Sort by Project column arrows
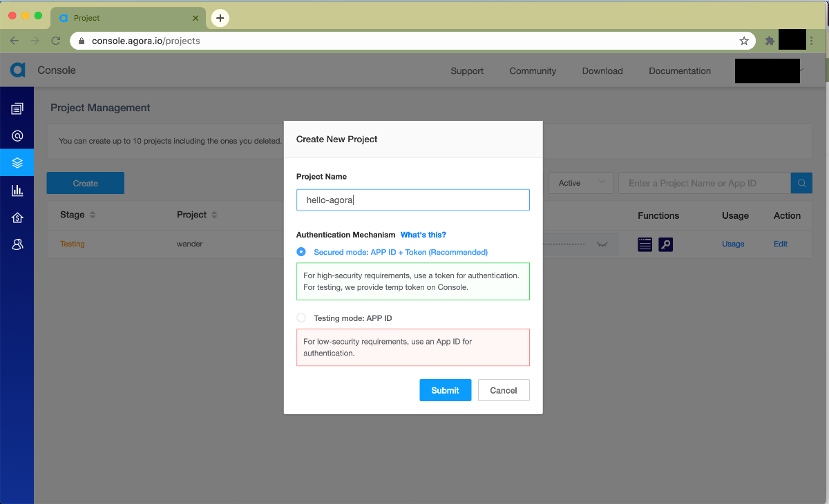The height and width of the screenshot is (504, 829). pos(214,215)
